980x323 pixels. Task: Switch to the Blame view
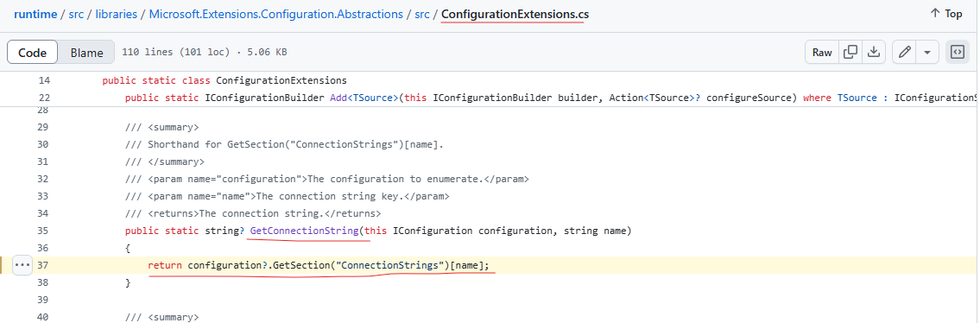coord(86,53)
